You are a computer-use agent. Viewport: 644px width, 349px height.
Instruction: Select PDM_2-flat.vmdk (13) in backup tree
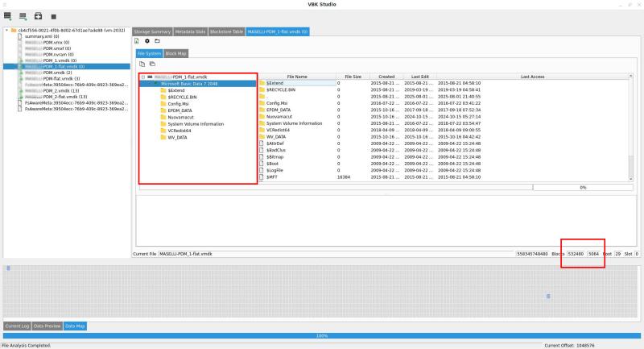point(56,97)
